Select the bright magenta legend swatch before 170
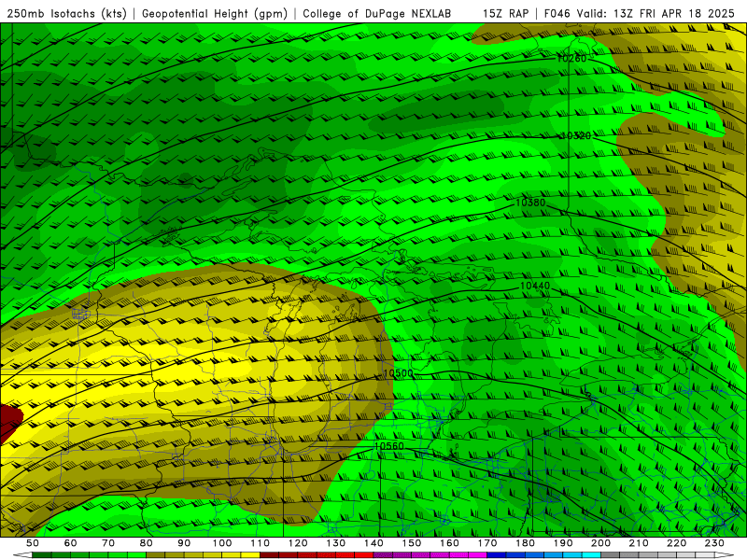 [x=477, y=555]
